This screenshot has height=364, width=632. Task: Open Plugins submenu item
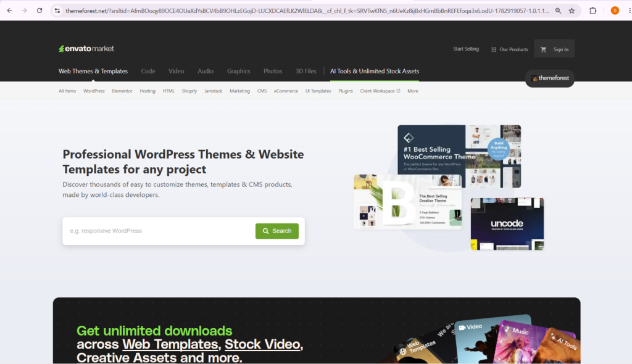346,91
